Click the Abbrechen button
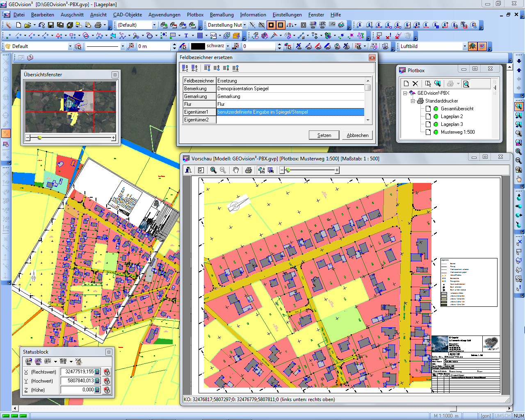This screenshot has width=525, height=420. point(358,135)
